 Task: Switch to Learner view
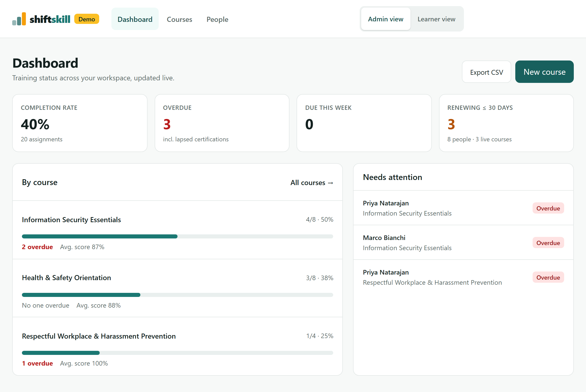click(x=436, y=19)
